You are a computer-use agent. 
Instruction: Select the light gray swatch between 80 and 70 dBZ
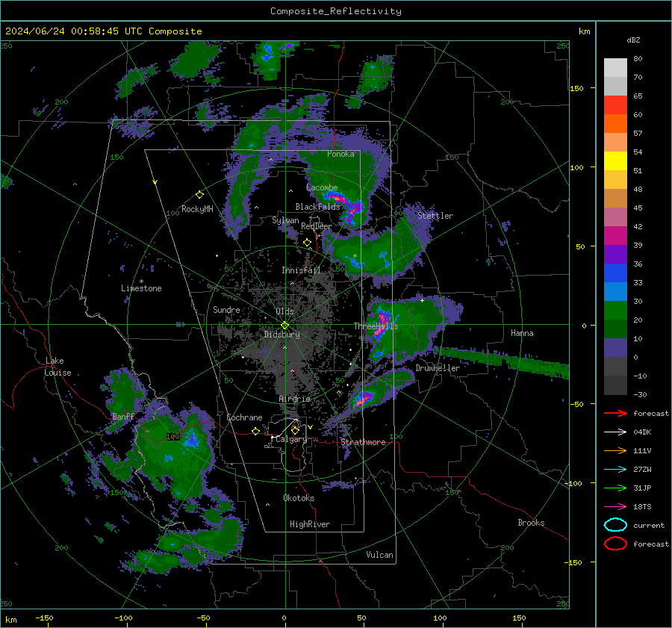click(x=615, y=68)
